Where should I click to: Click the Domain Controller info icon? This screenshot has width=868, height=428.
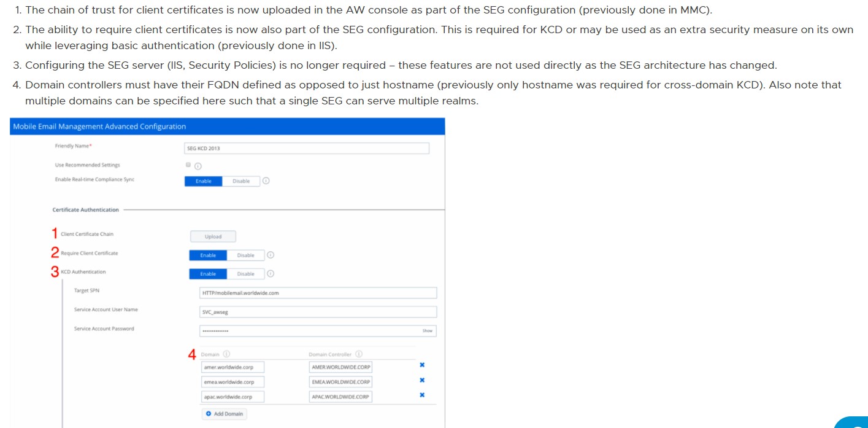coord(359,354)
